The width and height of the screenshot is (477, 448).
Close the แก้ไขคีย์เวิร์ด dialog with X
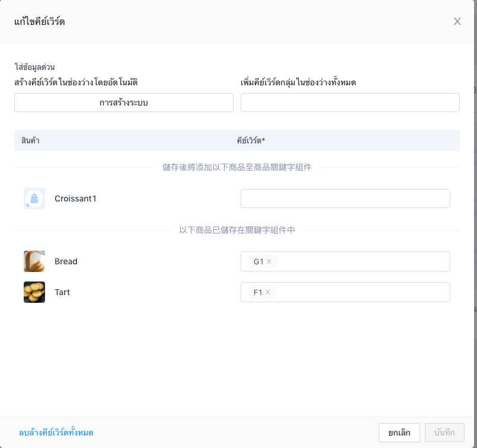click(x=457, y=21)
